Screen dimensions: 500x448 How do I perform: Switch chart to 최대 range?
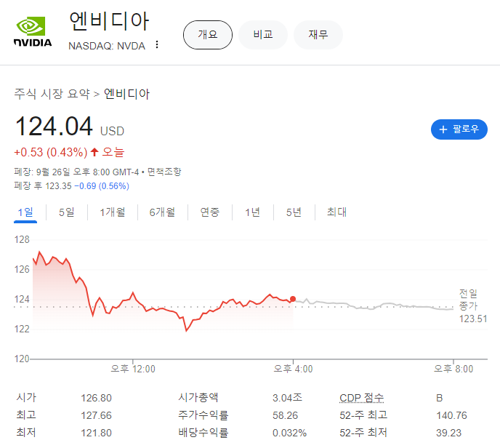336,212
